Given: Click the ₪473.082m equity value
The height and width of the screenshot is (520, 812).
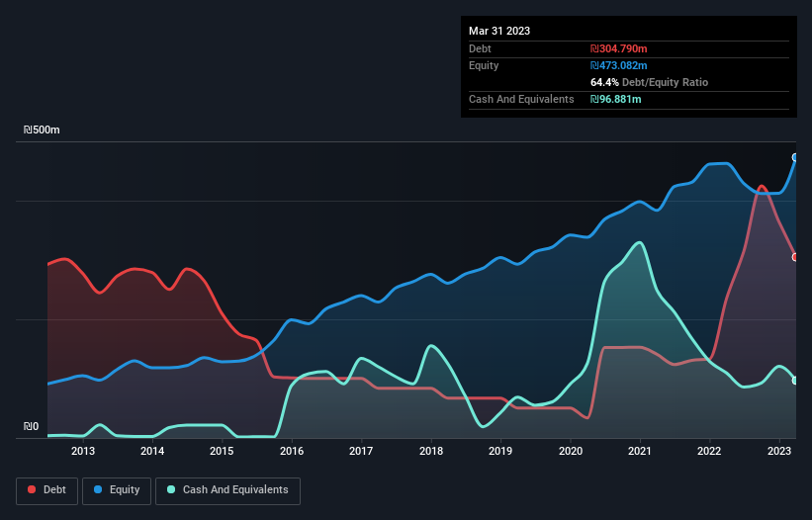Looking at the screenshot, I should point(619,65).
